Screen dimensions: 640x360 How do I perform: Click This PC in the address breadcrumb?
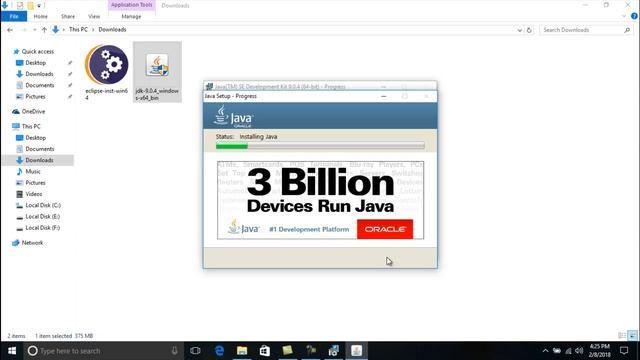(x=78, y=29)
